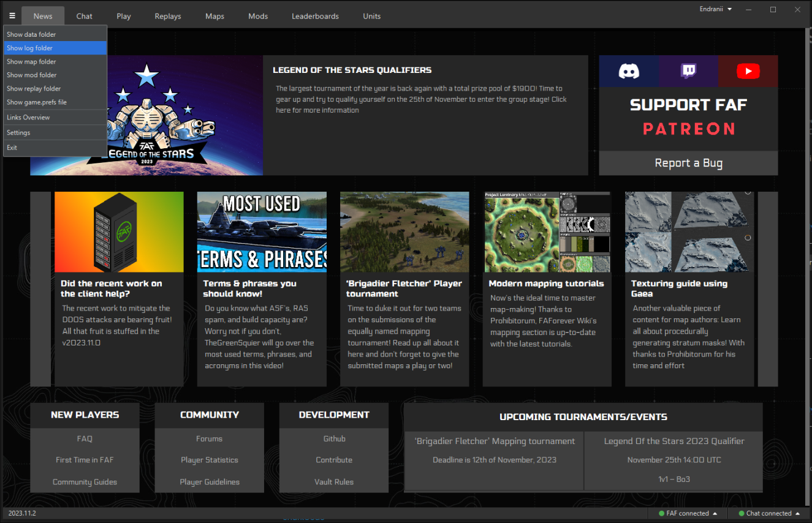Click the FAF connected green status dot
The height and width of the screenshot is (523, 812).
661,513
